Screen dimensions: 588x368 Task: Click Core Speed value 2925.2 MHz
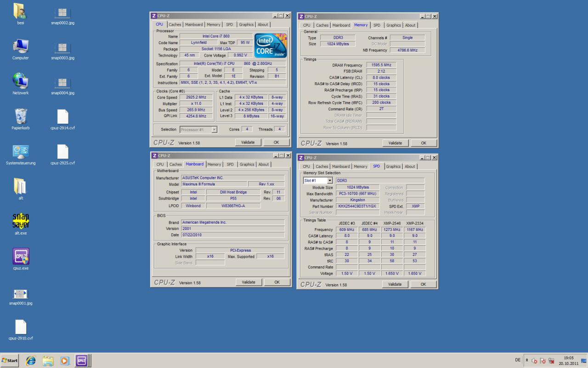[x=196, y=98]
